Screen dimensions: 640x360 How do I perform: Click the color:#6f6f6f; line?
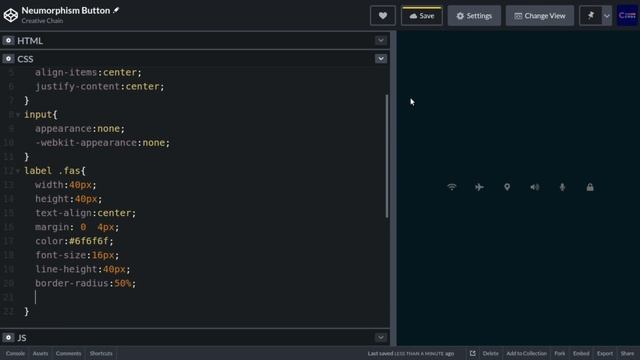click(74, 241)
